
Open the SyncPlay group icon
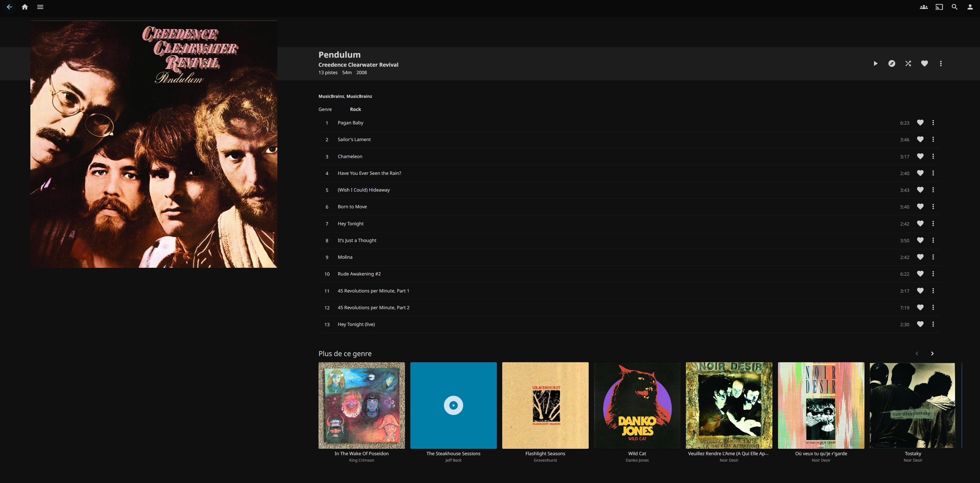coord(924,7)
